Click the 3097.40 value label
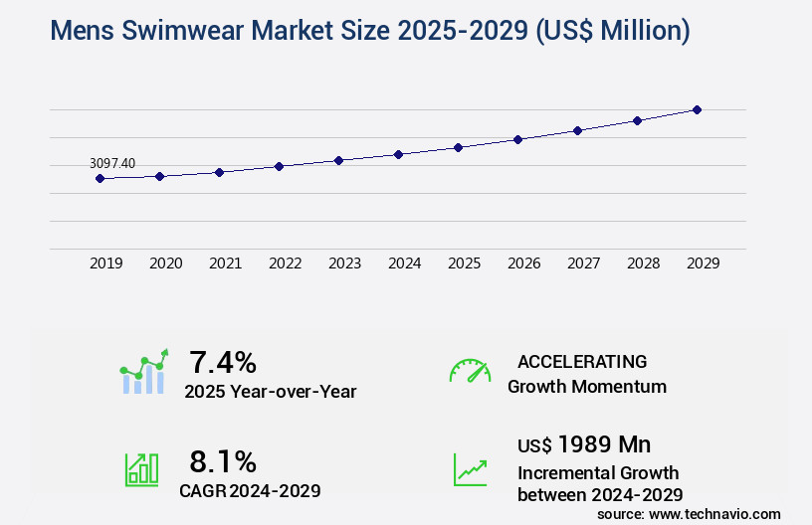The width and height of the screenshot is (812, 525). pos(111,163)
